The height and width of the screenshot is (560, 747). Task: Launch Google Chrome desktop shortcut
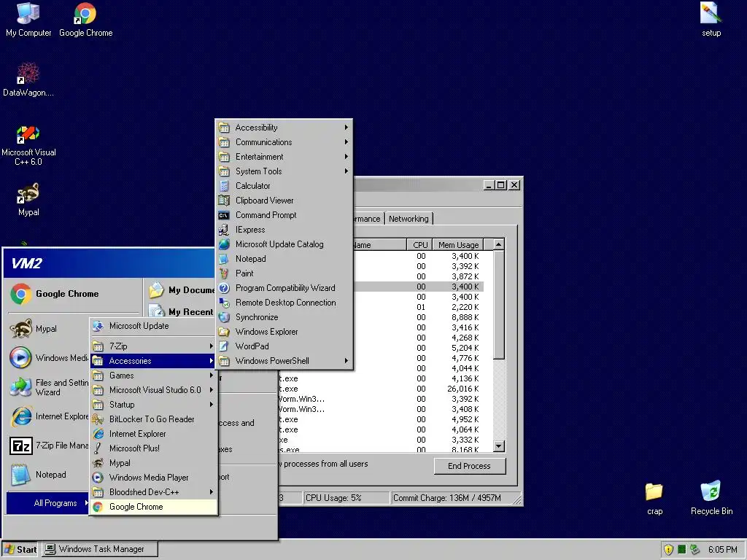point(86,20)
